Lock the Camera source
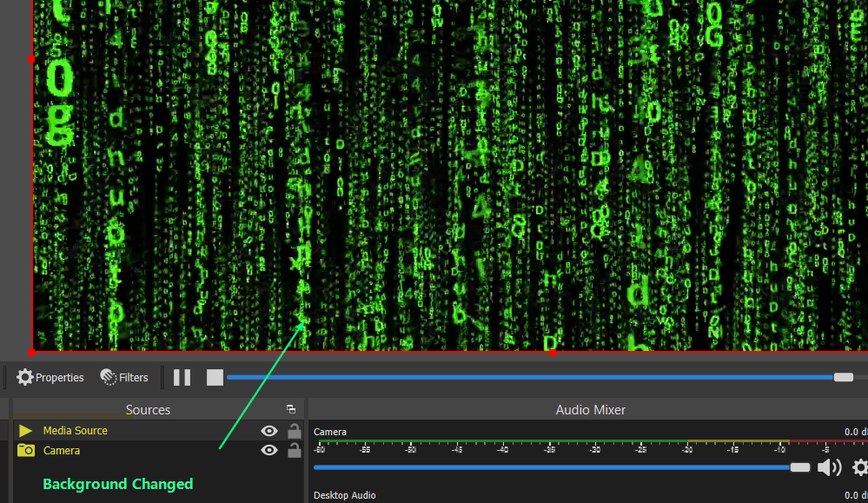 coord(294,450)
